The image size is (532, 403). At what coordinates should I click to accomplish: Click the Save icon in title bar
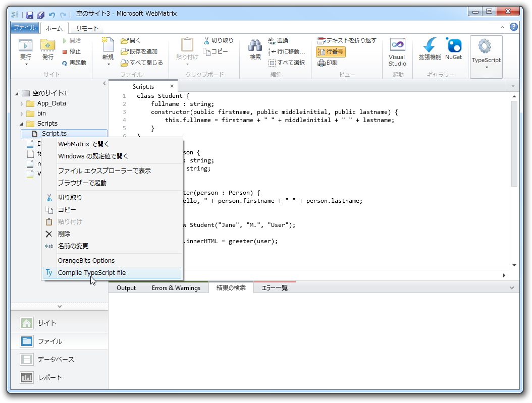[x=30, y=15]
